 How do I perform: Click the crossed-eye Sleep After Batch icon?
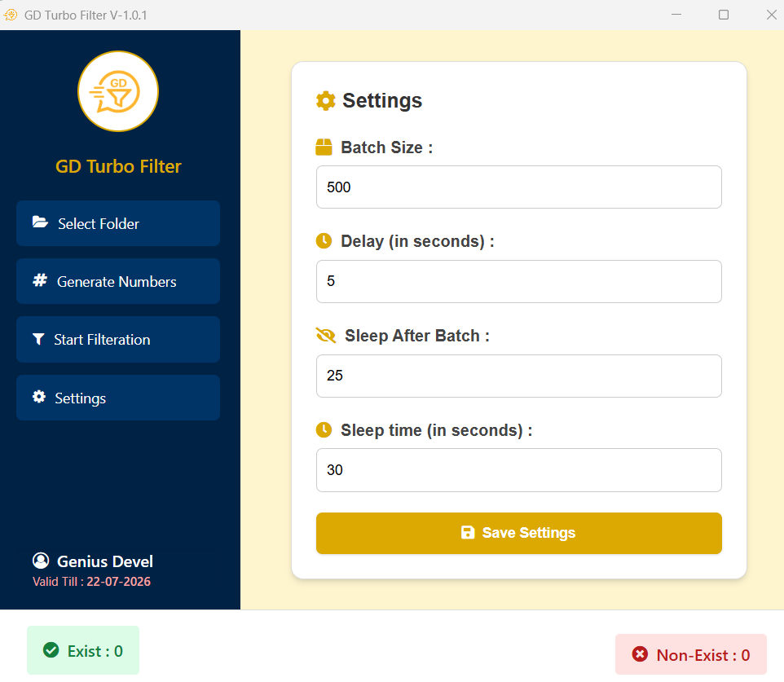click(325, 336)
